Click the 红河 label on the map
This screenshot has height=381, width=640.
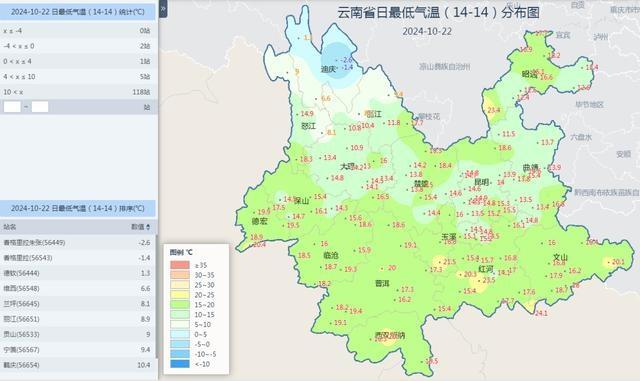point(486,269)
